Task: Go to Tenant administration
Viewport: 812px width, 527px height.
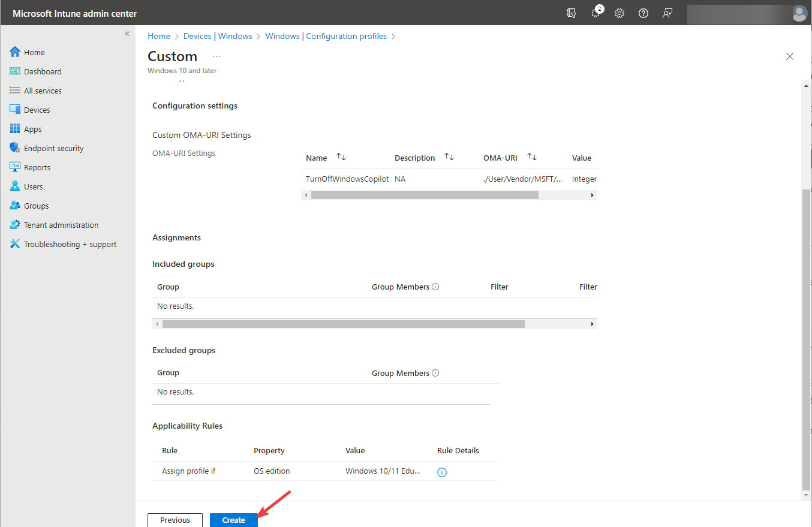Action: click(61, 225)
